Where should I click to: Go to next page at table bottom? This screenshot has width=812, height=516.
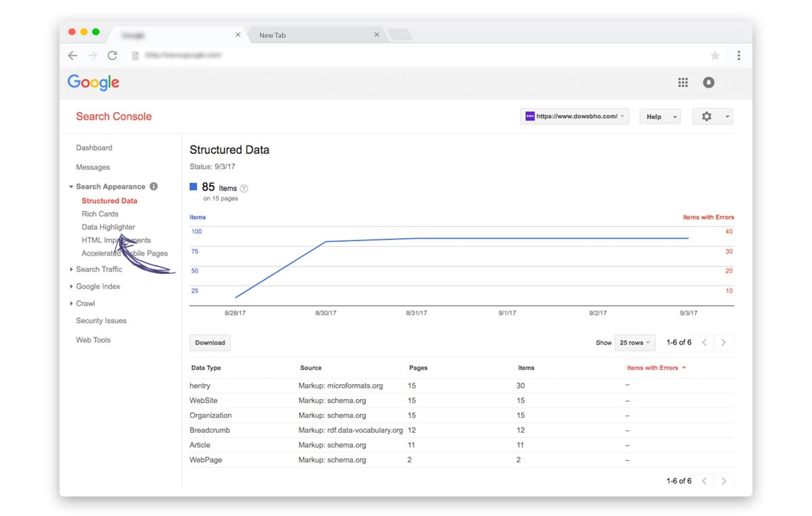pos(723,481)
